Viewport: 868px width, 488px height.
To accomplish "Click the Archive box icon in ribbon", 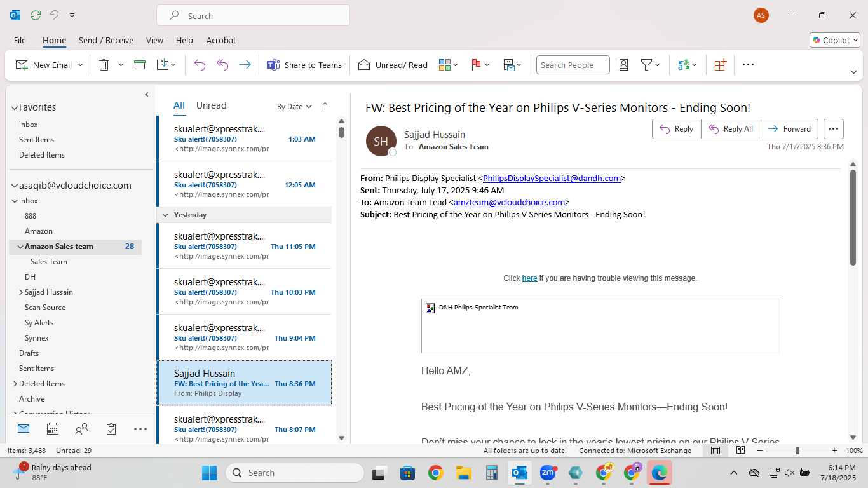I will [x=140, y=65].
